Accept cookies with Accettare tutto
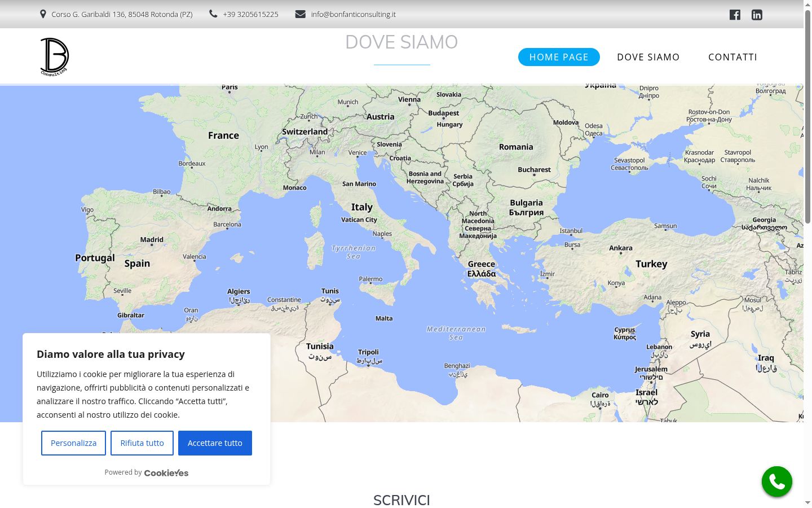The width and height of the screenshot is (812, 508). (215, 443)
